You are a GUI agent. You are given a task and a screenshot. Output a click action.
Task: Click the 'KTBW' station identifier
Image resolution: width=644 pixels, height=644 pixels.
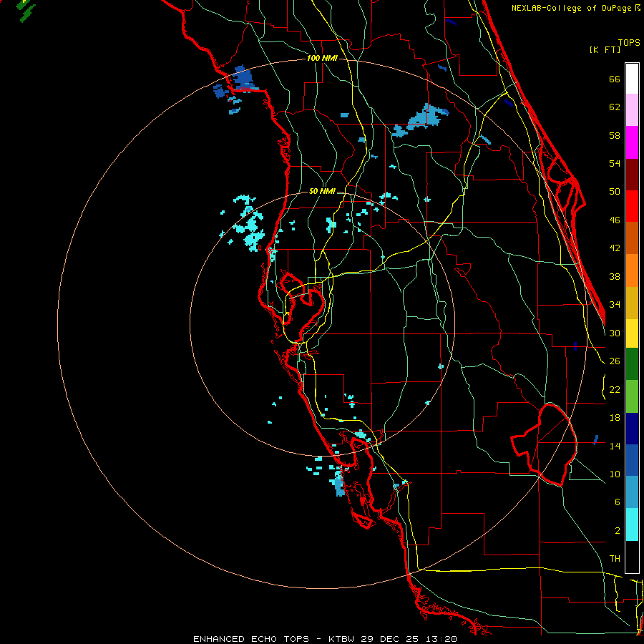pos(341,639)
